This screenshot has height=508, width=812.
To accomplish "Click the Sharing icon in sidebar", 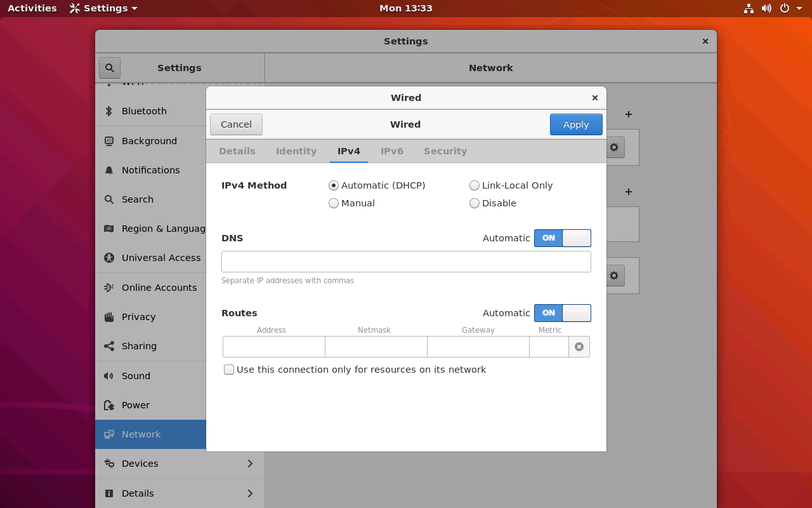I will pos(109,346).
